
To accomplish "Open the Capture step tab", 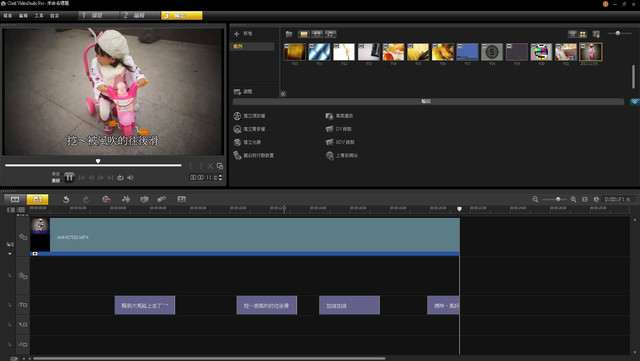I will (x=99, y=16).
